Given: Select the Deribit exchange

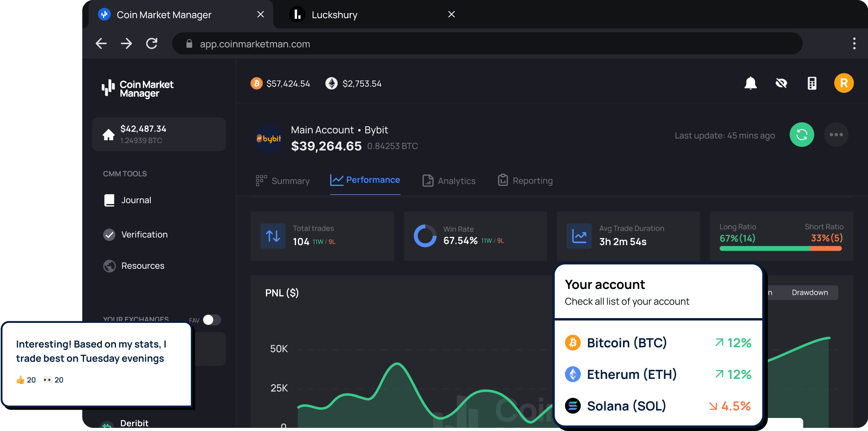Looking at the screenshot, I should [124, 423].
